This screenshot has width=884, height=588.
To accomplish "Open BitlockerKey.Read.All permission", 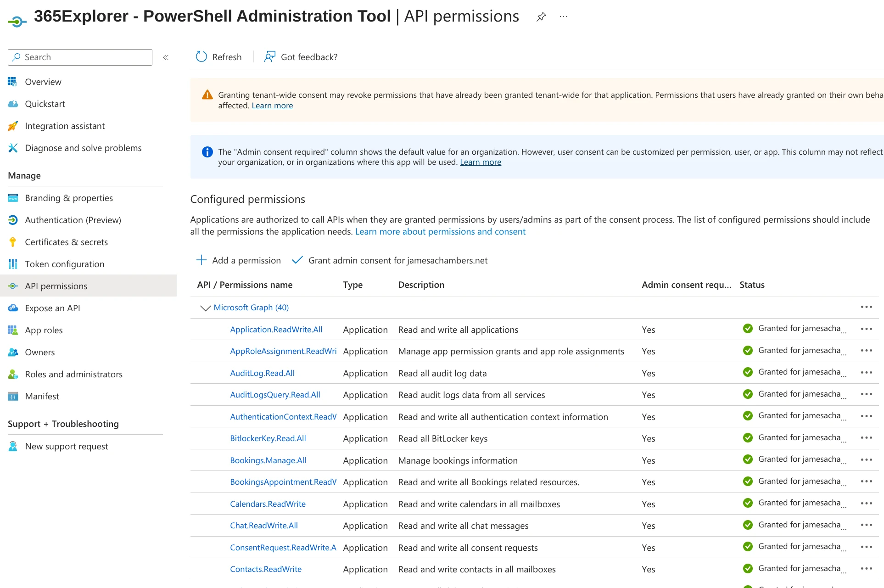I will 268,438.
